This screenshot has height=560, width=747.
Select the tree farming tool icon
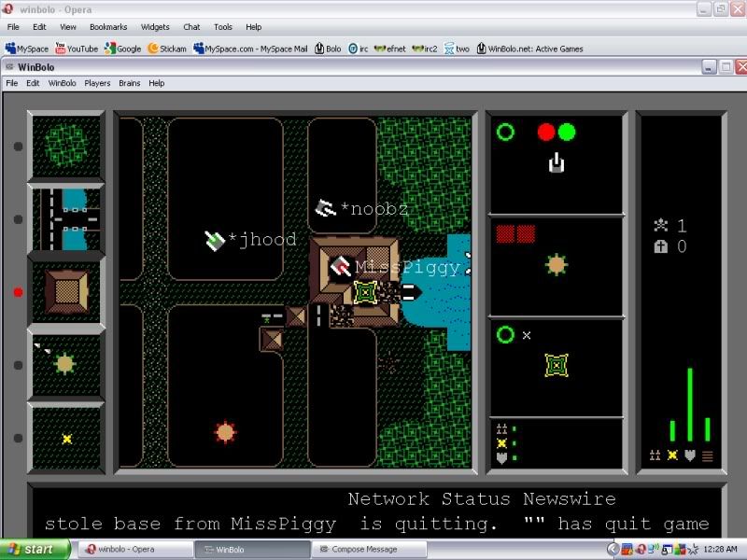click(x=65, y=146)
